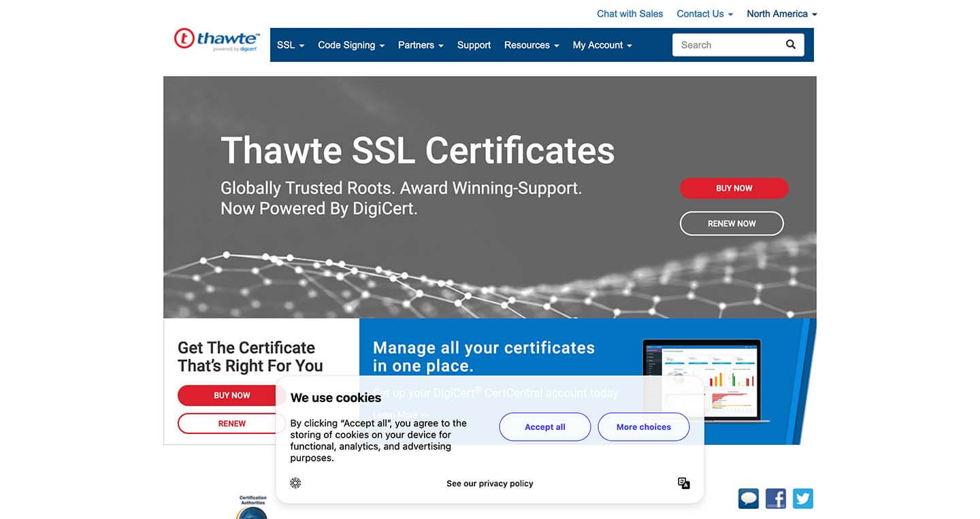Click the Certification Authorities badge

pyautogui.click(x=252, y=507)
